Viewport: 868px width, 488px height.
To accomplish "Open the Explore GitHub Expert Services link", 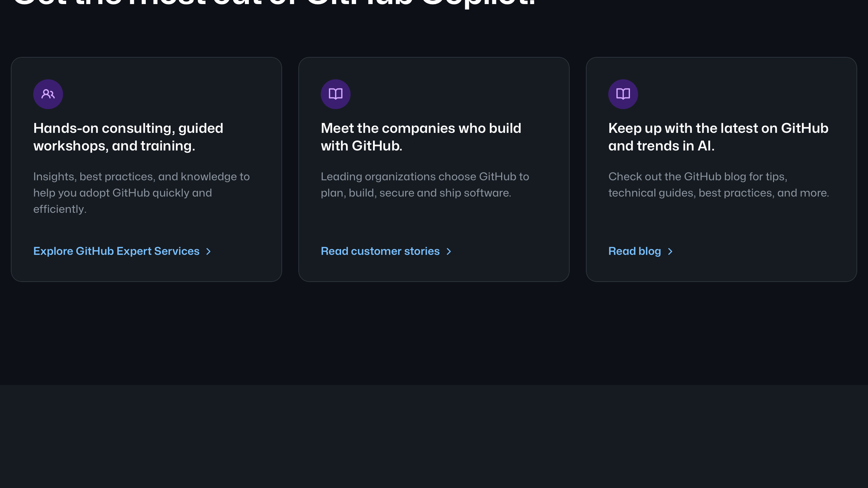I will coord(122,251).
